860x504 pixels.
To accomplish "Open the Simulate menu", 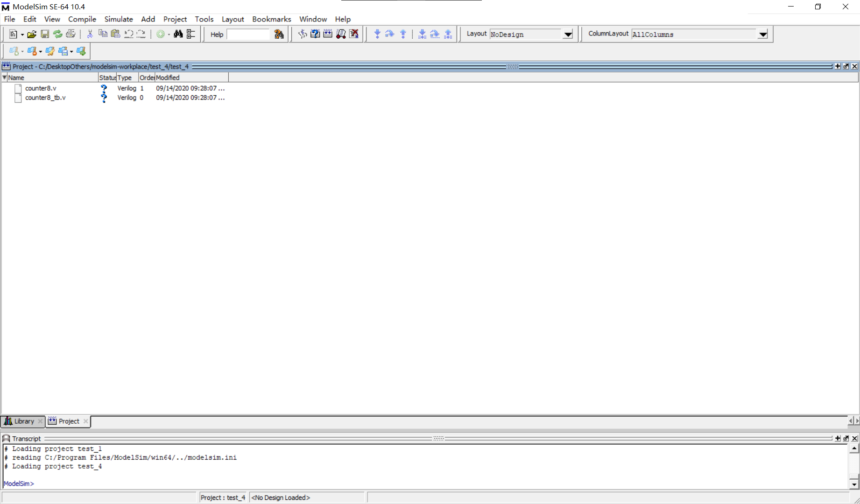I will (x=119, y=19).
